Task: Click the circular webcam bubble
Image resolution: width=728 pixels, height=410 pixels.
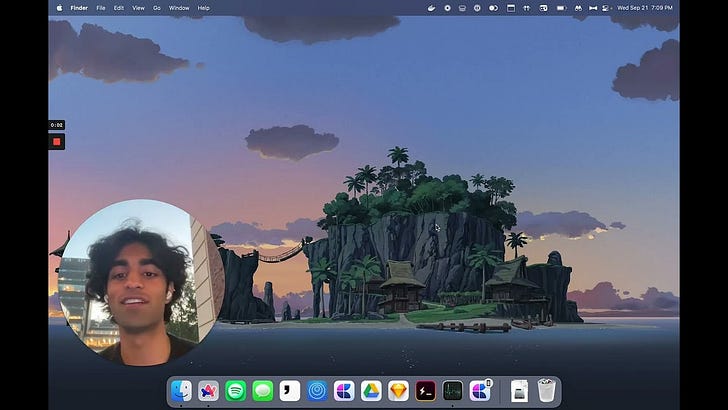Action: [142, 282]
